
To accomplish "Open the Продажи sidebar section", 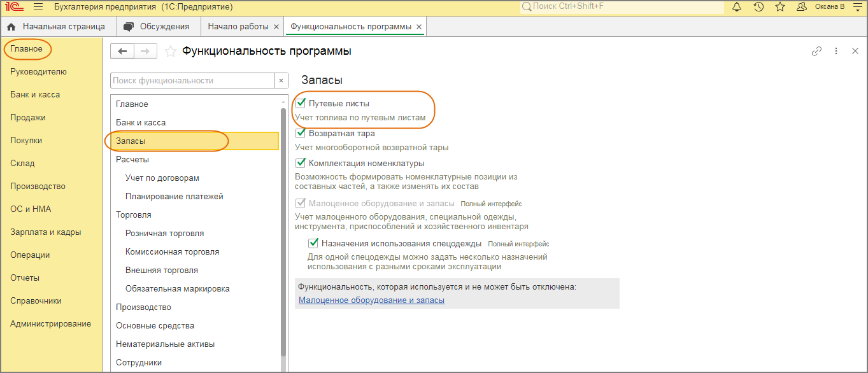I will tap(28, 118).
